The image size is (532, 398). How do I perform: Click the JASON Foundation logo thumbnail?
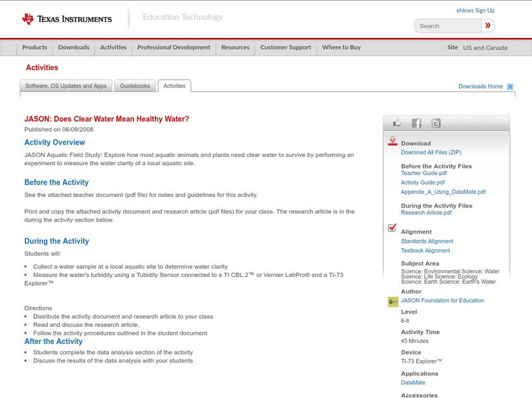(x=394, y=300)
